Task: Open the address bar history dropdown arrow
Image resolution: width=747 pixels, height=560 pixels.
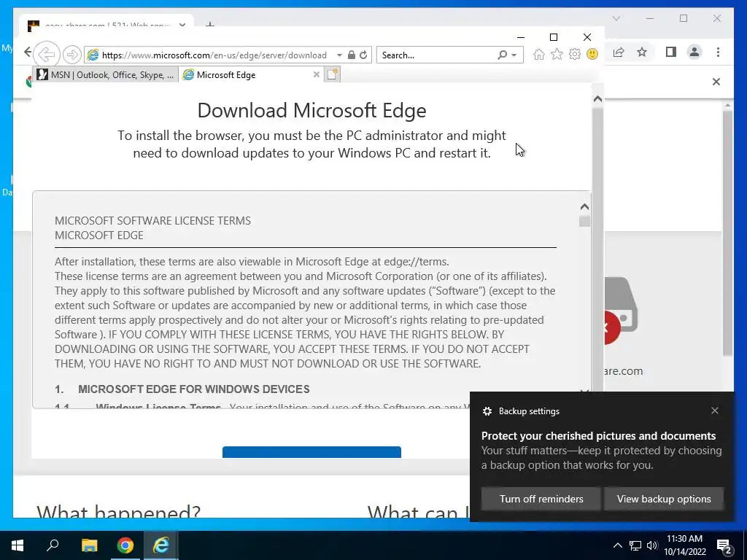Action: tap(339, 55)
